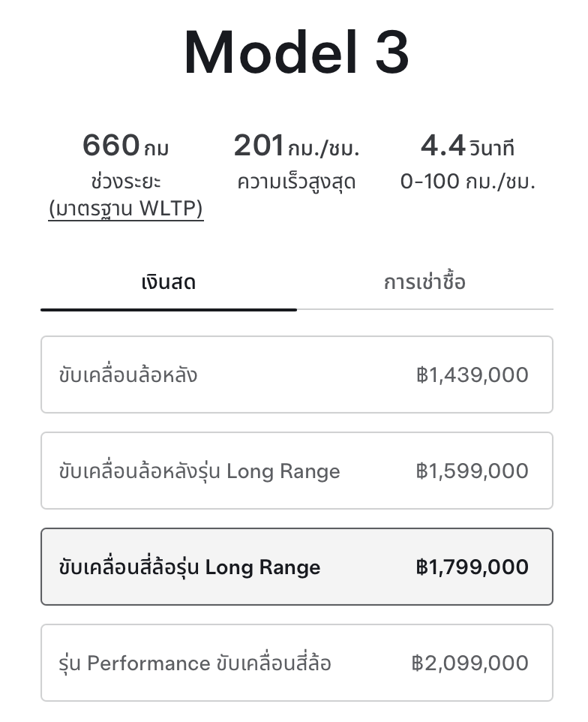
Task: Click the dark underline beneath เงินสด tab
Action: (x=169, y=308)
